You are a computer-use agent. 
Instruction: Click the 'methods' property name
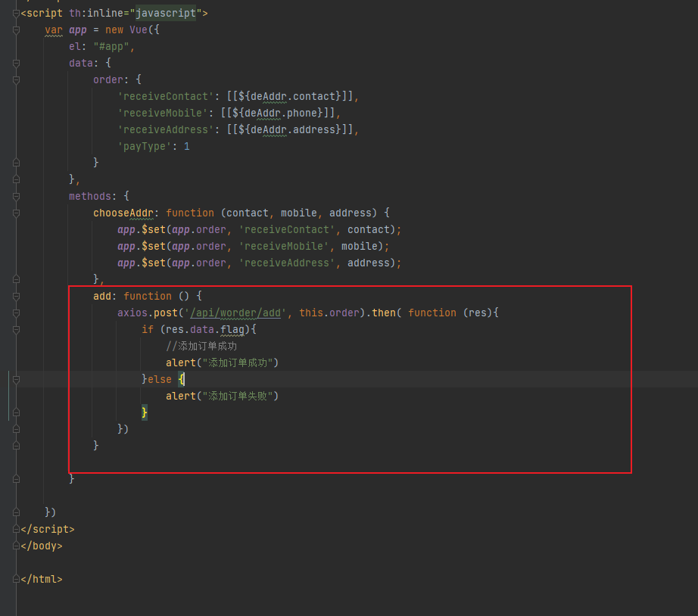point(90,196)
